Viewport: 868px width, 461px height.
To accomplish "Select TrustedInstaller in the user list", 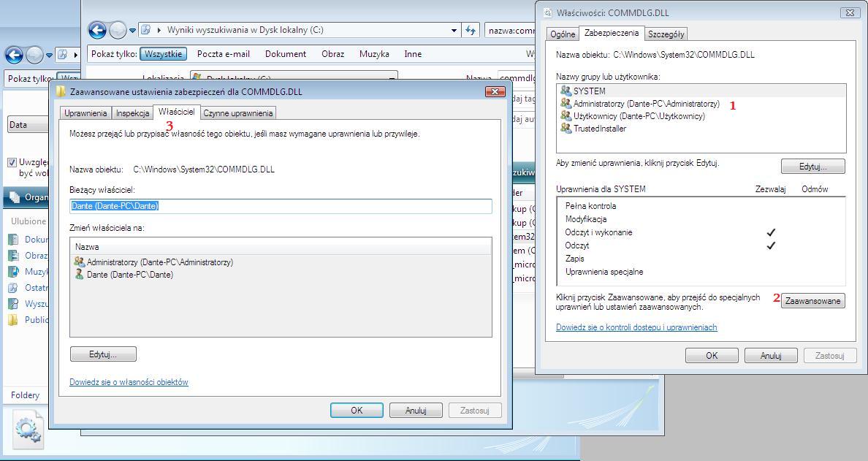I will tap(599, 129).
